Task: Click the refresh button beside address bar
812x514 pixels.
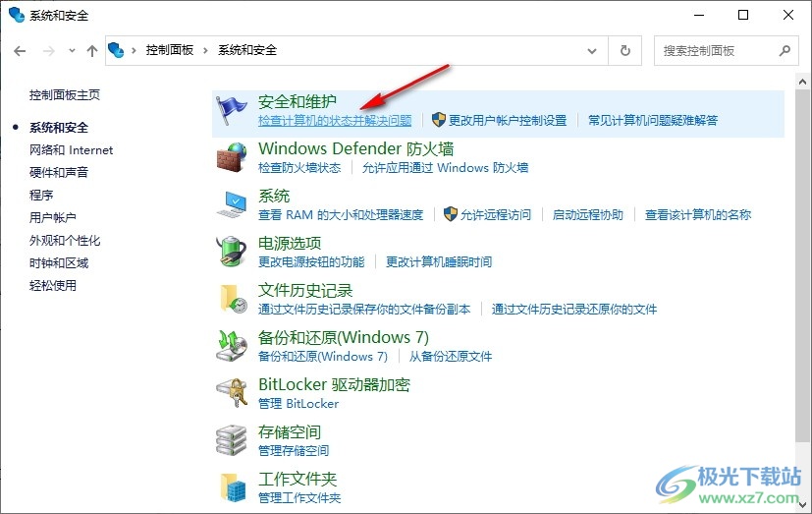Action: coord(625,51)
